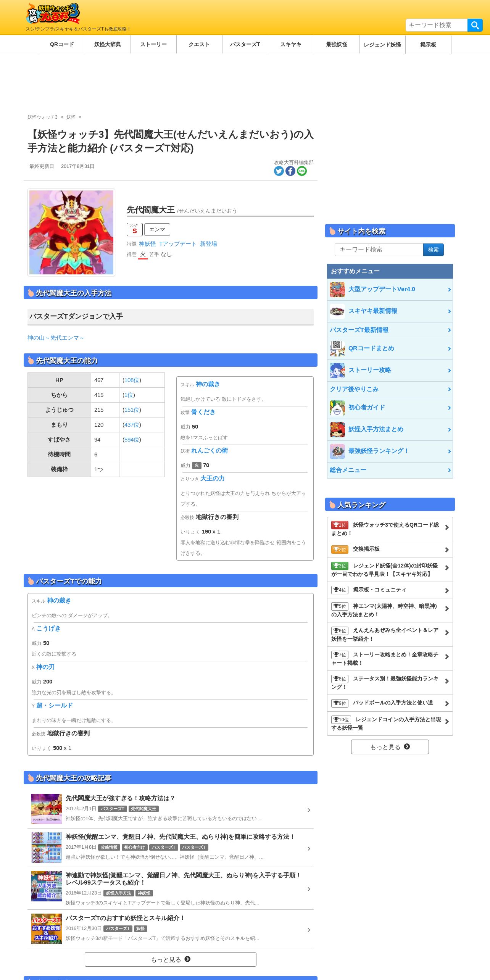The height and width of the screenshot is (980, 490).
Task: Click chevron next to 大型アップデートVer4.0
Action: [x=449, y=290]
